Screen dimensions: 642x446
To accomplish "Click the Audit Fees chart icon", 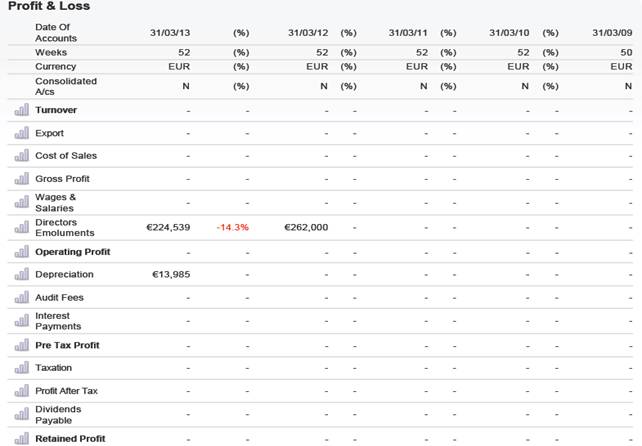I will click(x=21, y=297).
